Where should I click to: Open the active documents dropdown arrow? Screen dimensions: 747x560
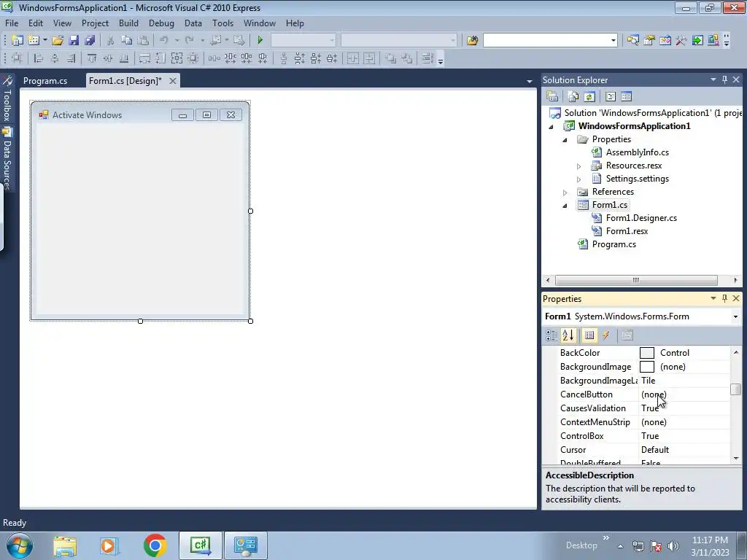[530, 82]
